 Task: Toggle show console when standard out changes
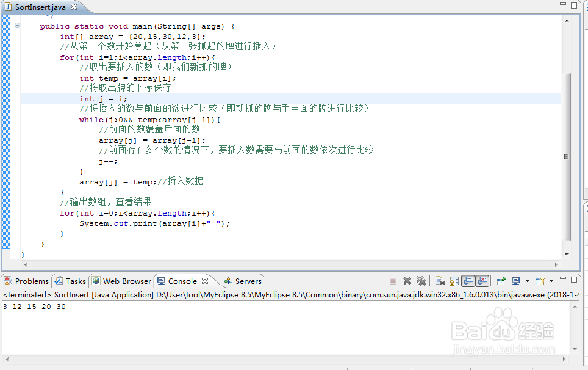(x=468, y=281)
